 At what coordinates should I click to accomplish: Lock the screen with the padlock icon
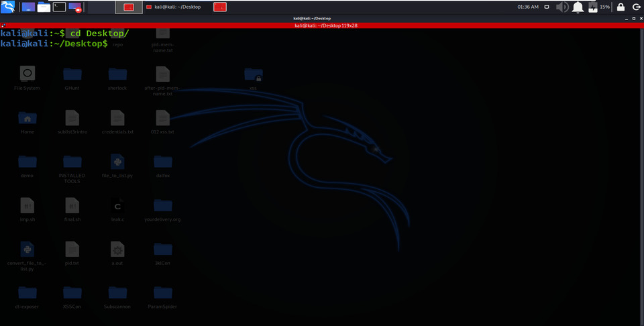[621, 7]
